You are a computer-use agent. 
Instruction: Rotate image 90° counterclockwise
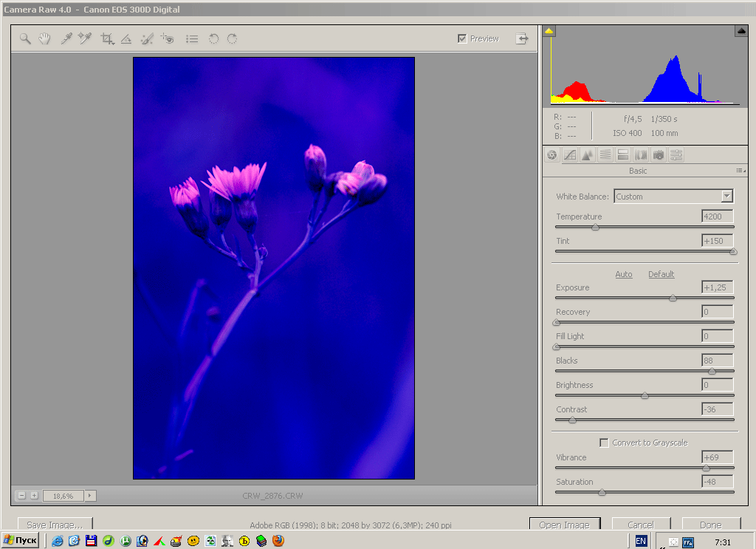pos(213,39)
